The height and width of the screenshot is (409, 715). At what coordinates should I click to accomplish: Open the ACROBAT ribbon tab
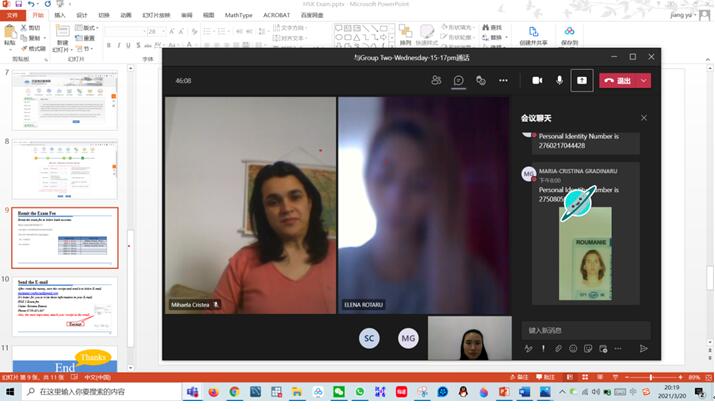[276, 15]
